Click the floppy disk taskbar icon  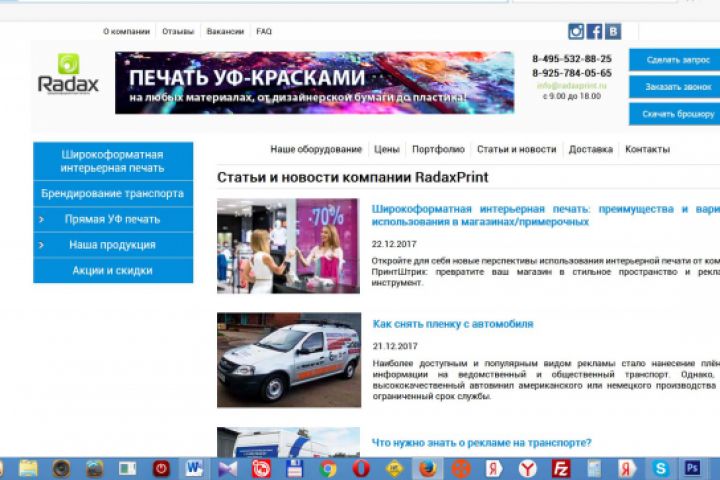pyautogui.click(x=294, y=469)
